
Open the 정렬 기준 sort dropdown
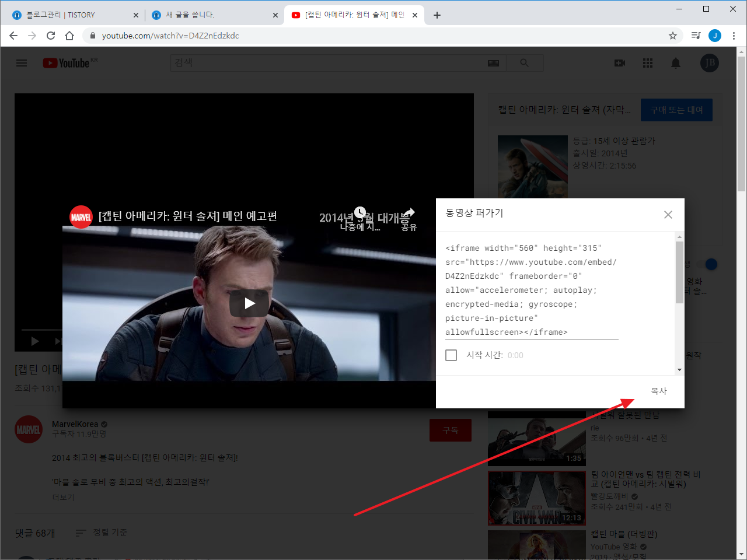102,533
